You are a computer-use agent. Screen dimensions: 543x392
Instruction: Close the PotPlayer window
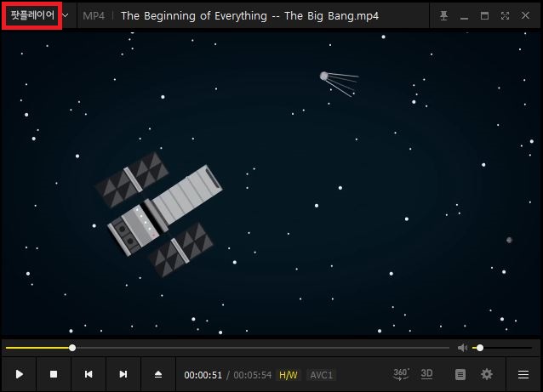[x=525, y=15]
